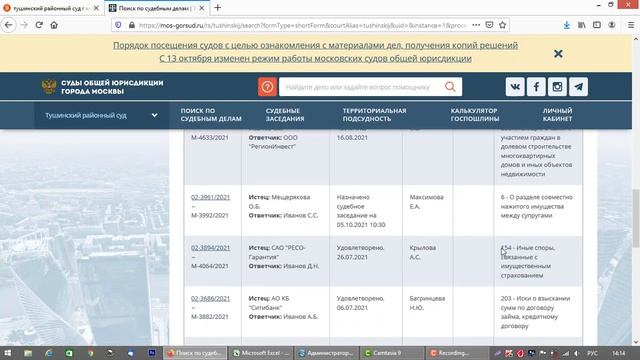
Task: Show site security lock info
Action: pos(131,25)
